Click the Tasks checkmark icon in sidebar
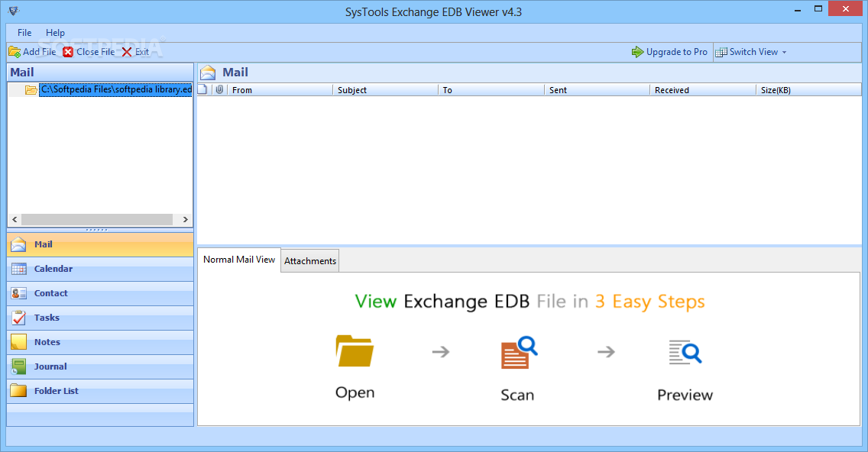 [19, 318]
